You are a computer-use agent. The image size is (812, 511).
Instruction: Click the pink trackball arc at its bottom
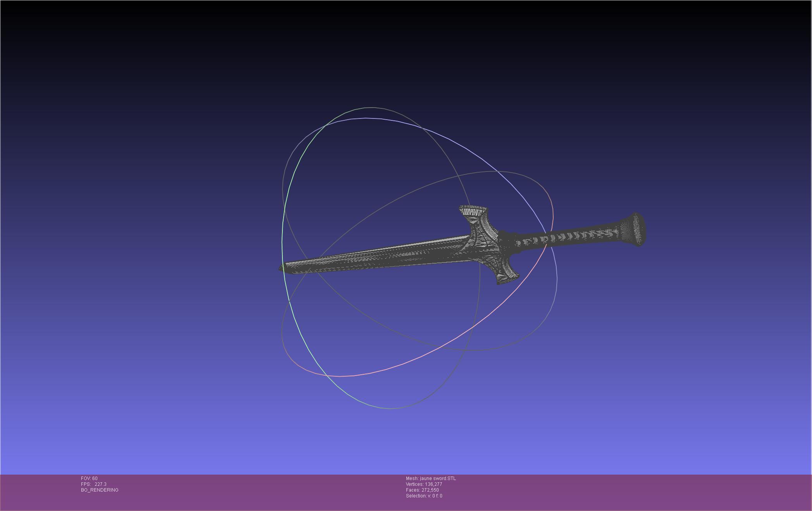[x=340, y=376]
